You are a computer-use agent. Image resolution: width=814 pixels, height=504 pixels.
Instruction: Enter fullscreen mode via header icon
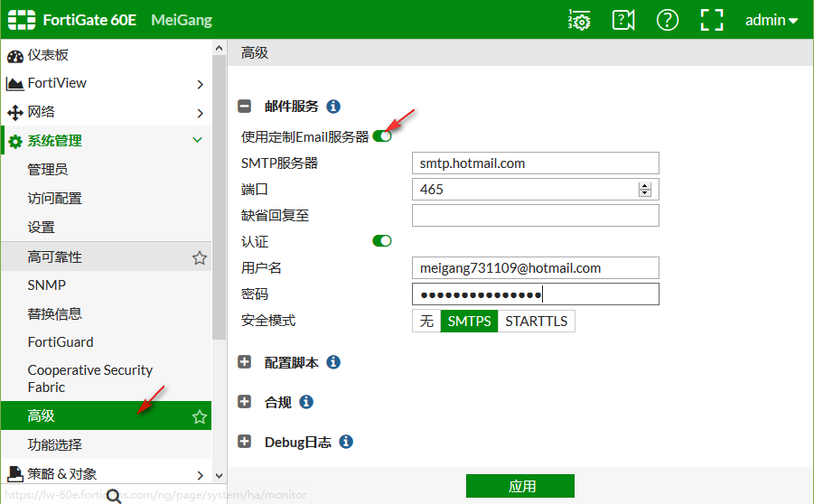(712, 20)
